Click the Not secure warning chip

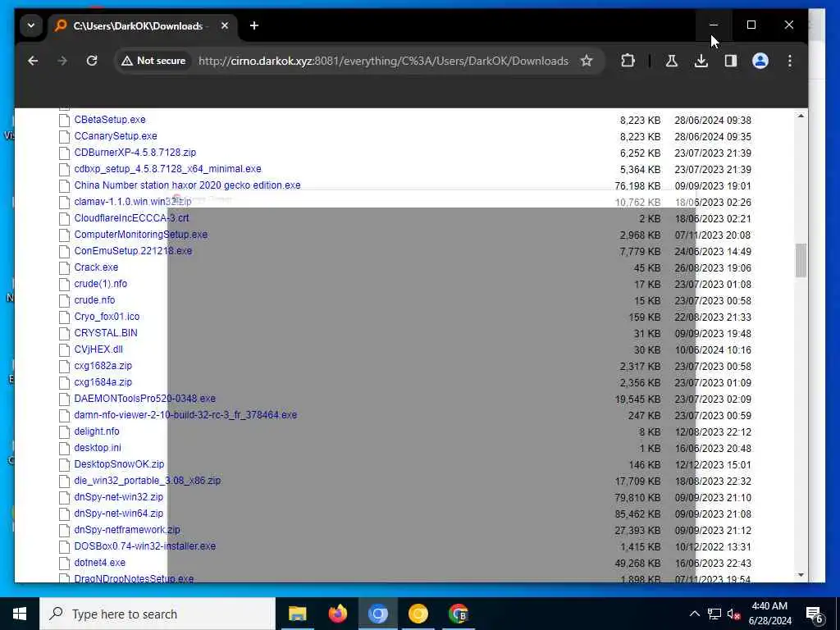coord(153,61)
